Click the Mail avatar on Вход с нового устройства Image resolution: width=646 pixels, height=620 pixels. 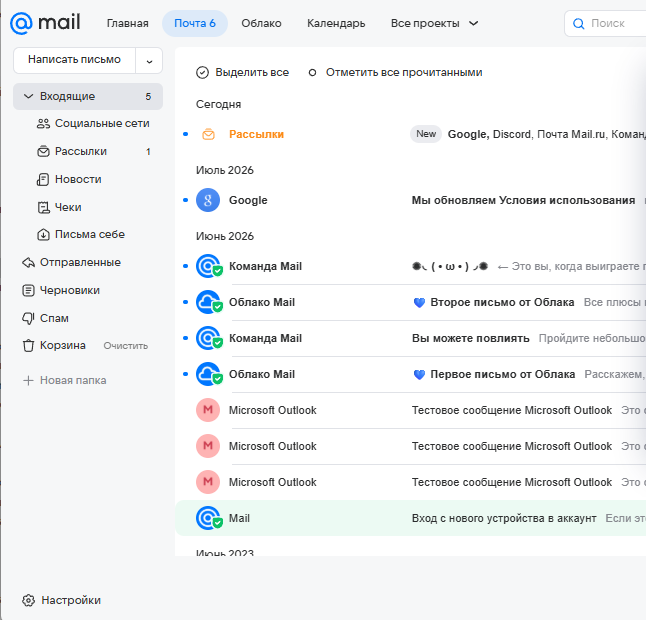coord(208,518)
